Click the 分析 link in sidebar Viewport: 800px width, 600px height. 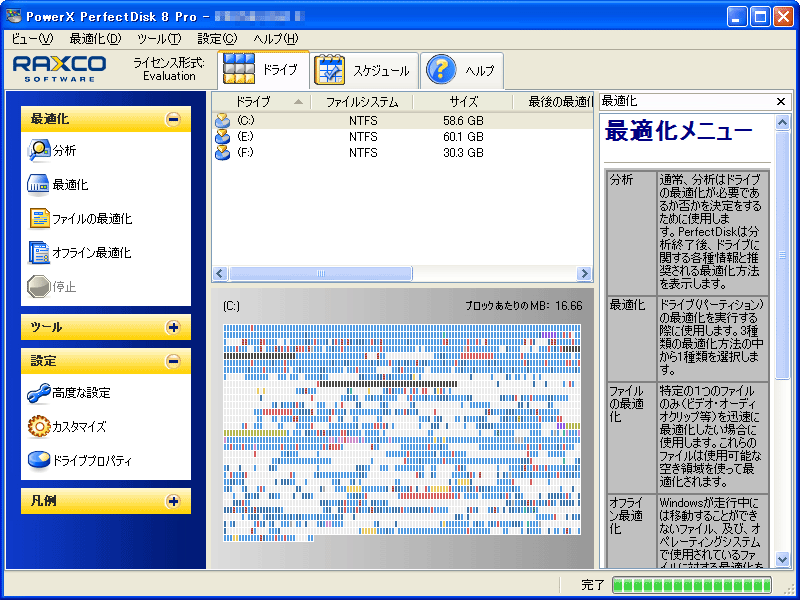pyautogui.click(x=64, y=151)
